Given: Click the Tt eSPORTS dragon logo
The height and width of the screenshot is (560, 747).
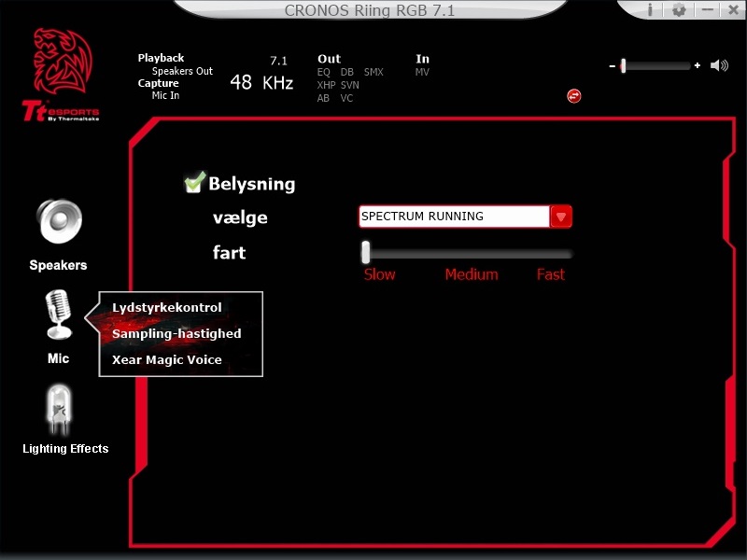Looking at the screenshot, I should point(61,76).
